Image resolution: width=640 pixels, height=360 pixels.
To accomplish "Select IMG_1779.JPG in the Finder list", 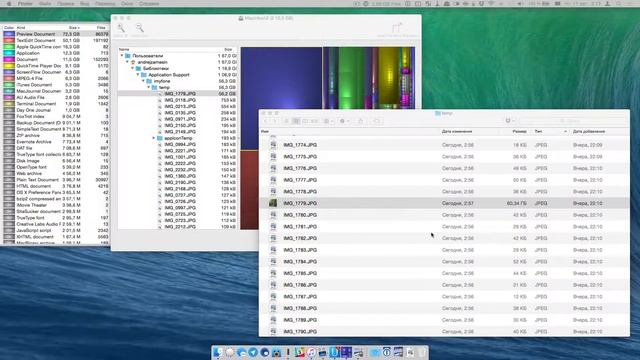I will (x=444, y=203).
